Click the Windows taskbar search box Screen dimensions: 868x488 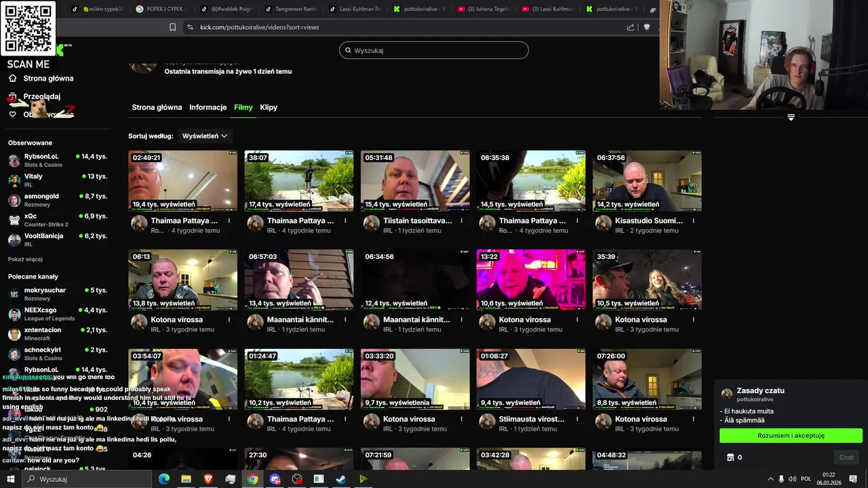(x=87, y=479)
